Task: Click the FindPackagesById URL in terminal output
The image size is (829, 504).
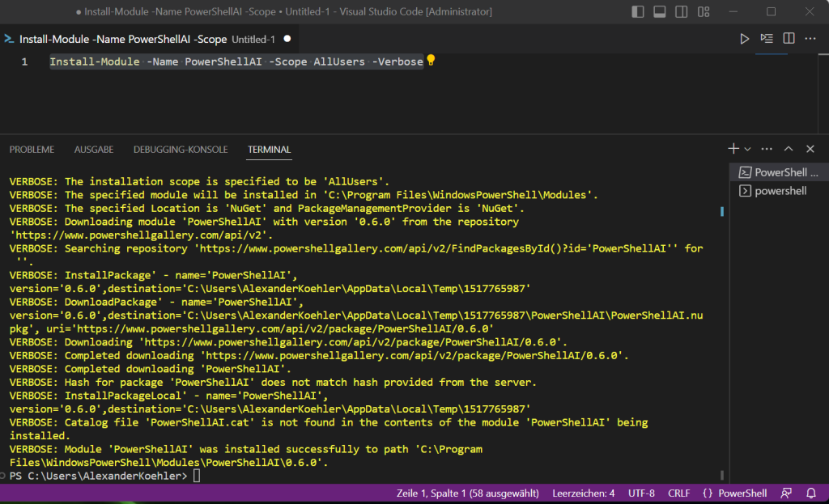Action: click(436, 248)
